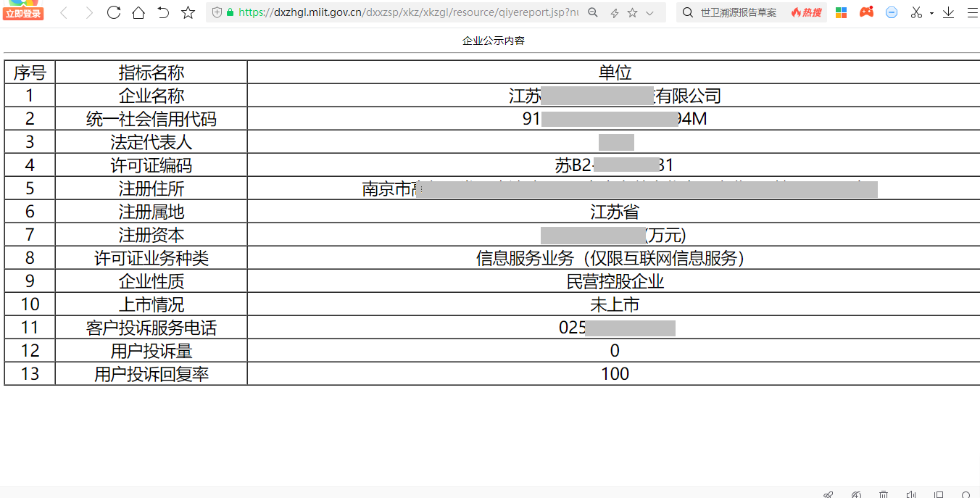980x498 pixels.
Task: Click the 热搜 hot search link
Action: (x=806, y=12)
